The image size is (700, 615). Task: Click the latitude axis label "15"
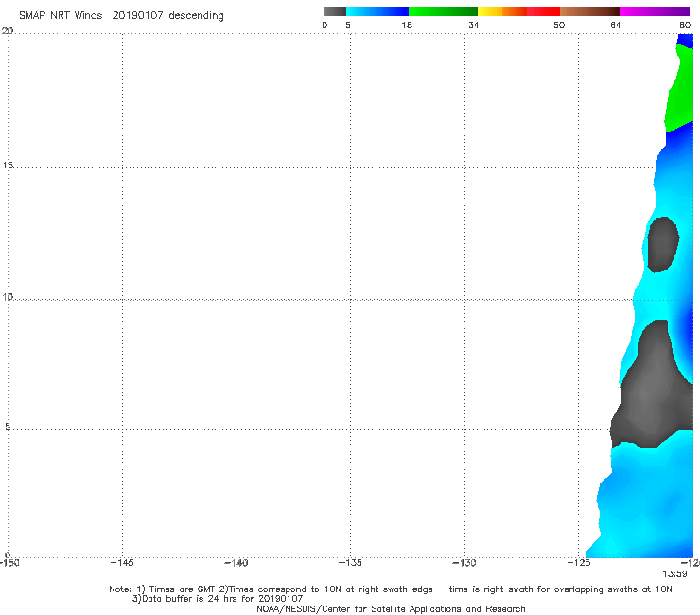pyautogui.click(x=8, y=166)
